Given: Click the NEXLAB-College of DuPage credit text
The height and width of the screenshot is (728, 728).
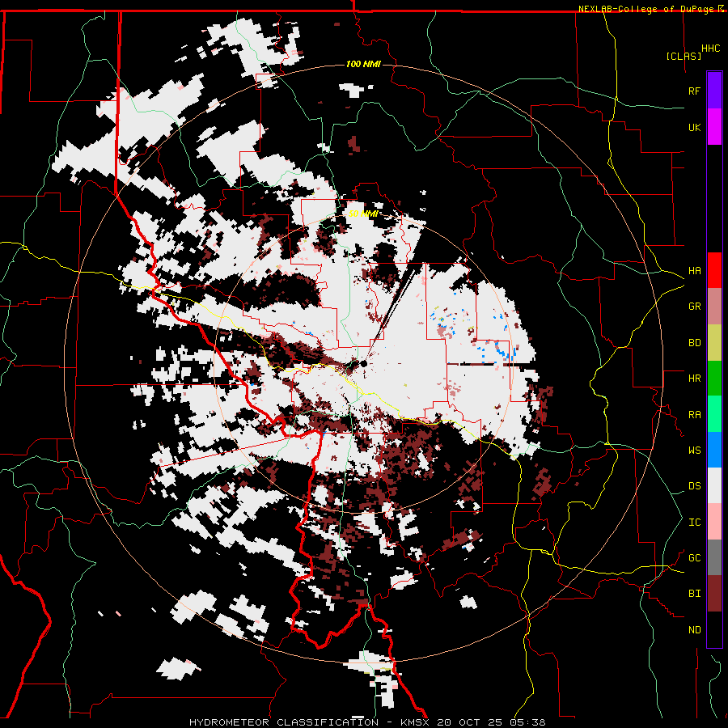Looking at the screenshot, I should [x=647, y=9].
